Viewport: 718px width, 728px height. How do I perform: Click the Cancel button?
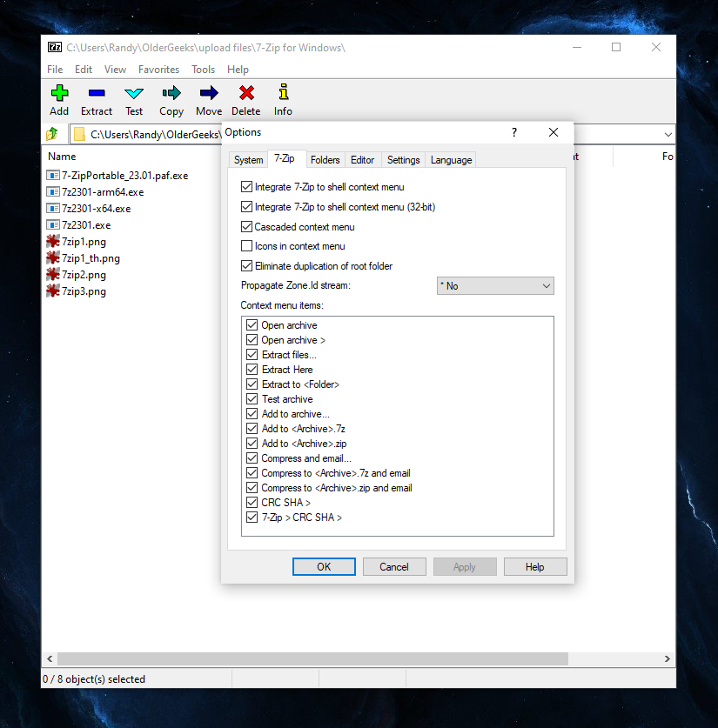click(x=394, y=567)
